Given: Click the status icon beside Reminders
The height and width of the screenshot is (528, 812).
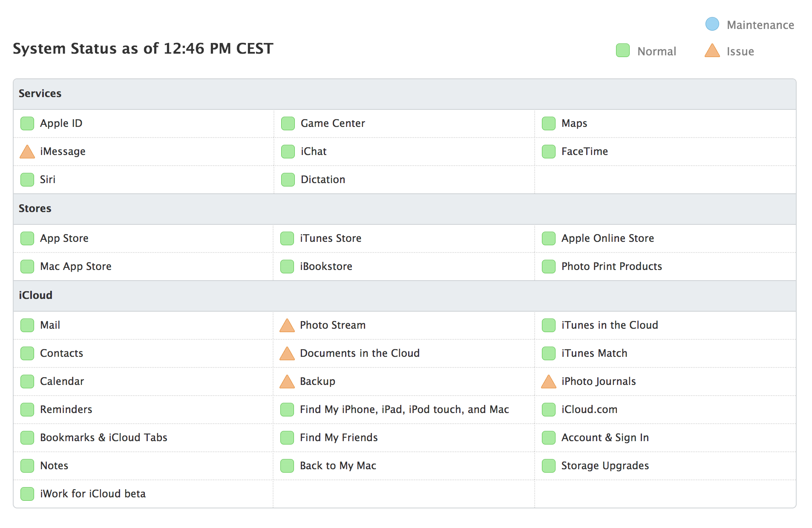Looking at the screenshot, I should [27, 410].
